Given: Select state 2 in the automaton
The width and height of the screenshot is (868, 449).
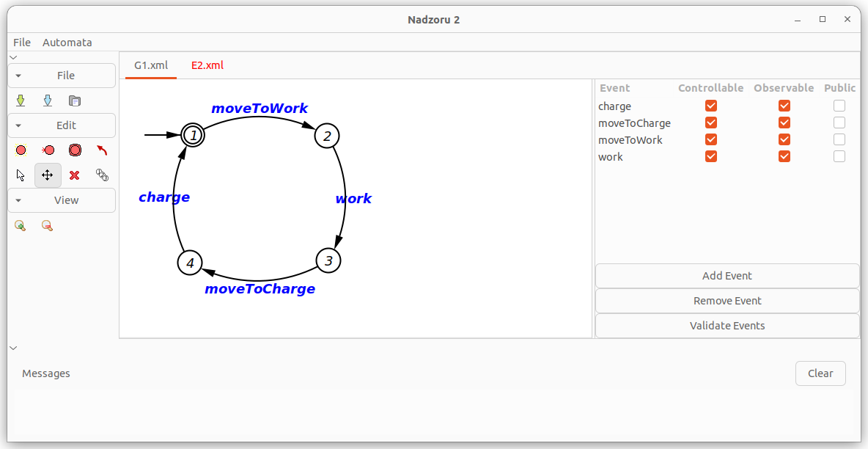Looking at the screenshot, I should [327, 136].
